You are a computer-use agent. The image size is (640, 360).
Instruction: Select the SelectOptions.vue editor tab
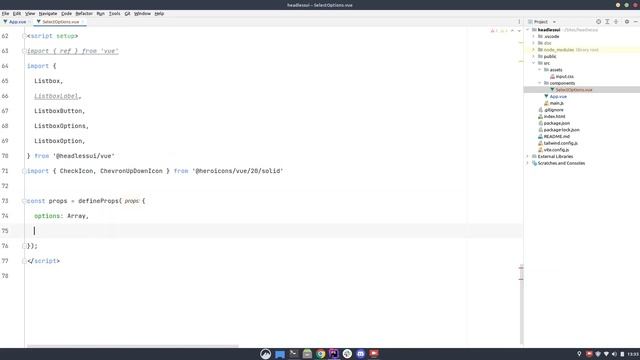coord(59,22)
